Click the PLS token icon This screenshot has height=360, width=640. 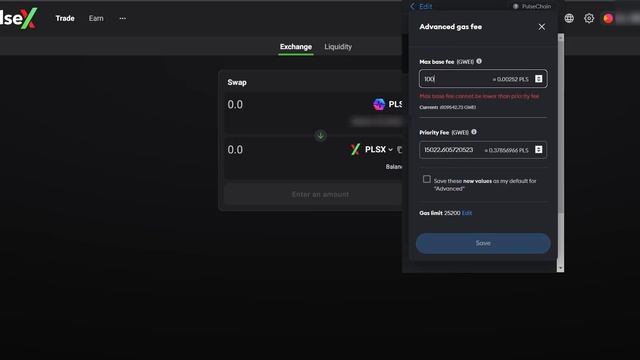[379, 104]
